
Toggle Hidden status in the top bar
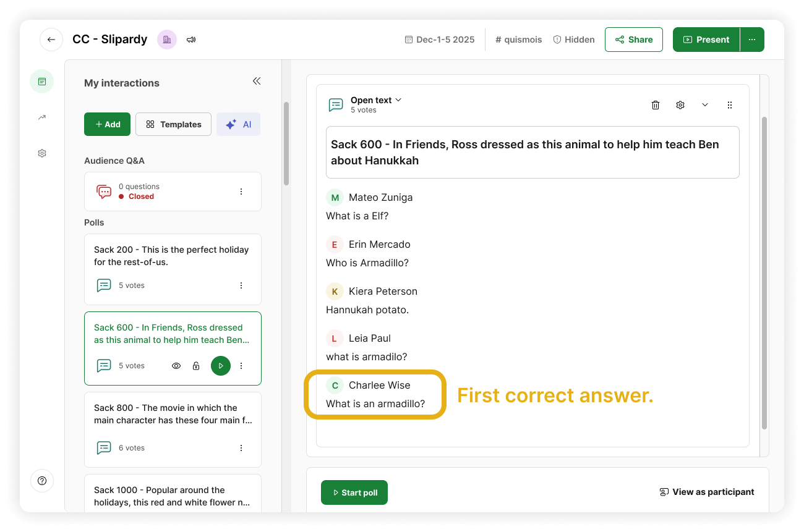tap(574, 40)
